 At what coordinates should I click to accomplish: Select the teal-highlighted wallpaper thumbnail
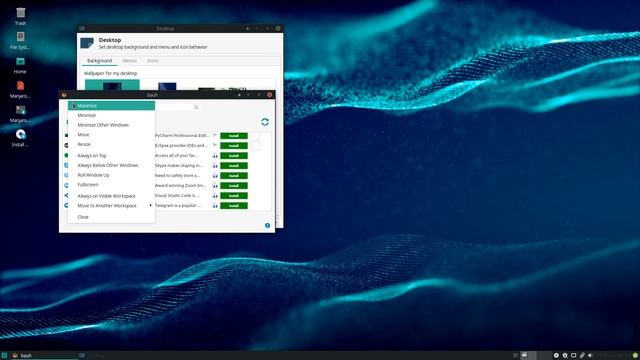click(x=112, y=85)
